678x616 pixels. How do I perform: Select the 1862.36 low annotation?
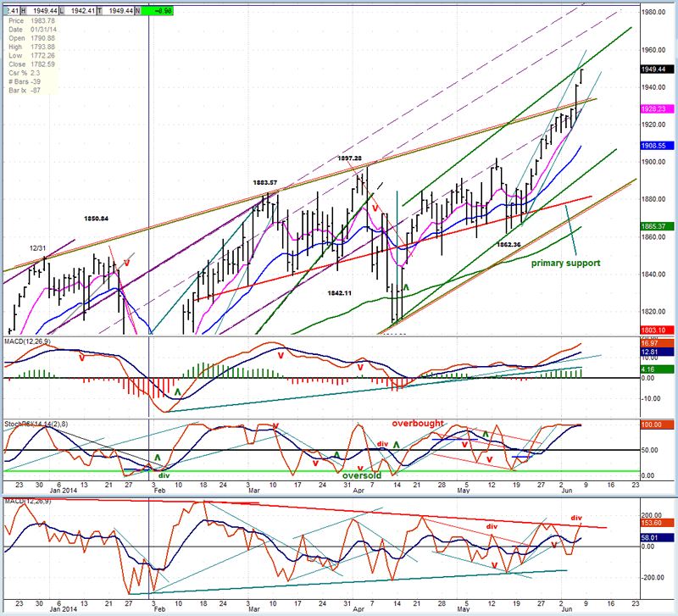508,244
